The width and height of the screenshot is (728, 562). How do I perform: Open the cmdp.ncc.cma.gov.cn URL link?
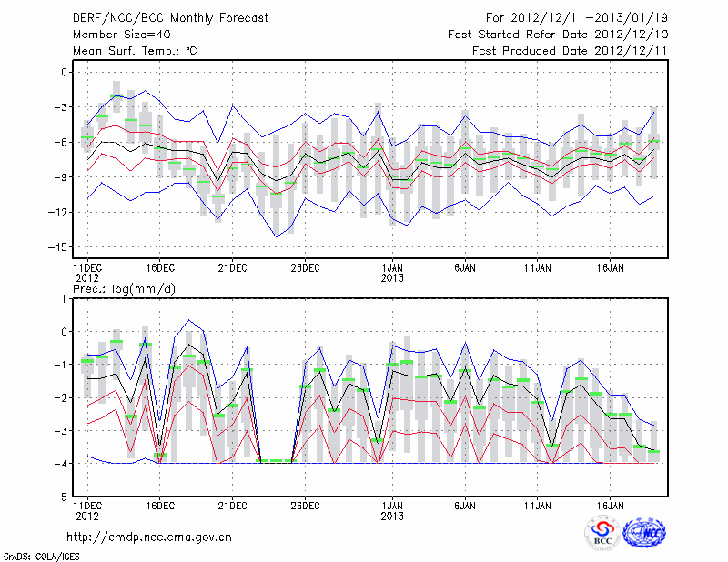pos(149,537)
